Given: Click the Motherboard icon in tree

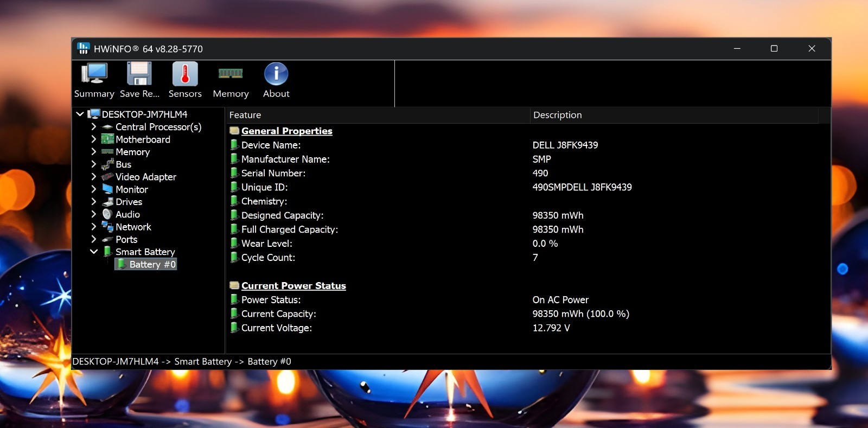Looking at the screenshot, I should pos(107,139).
